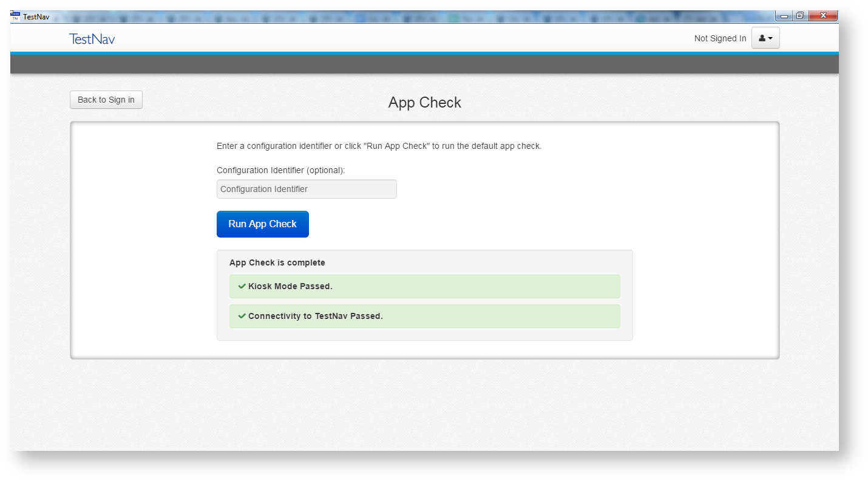868x480 pixels.
Task: Click the Configuration Identifier (optional) label
Action: tap(280, 170)
